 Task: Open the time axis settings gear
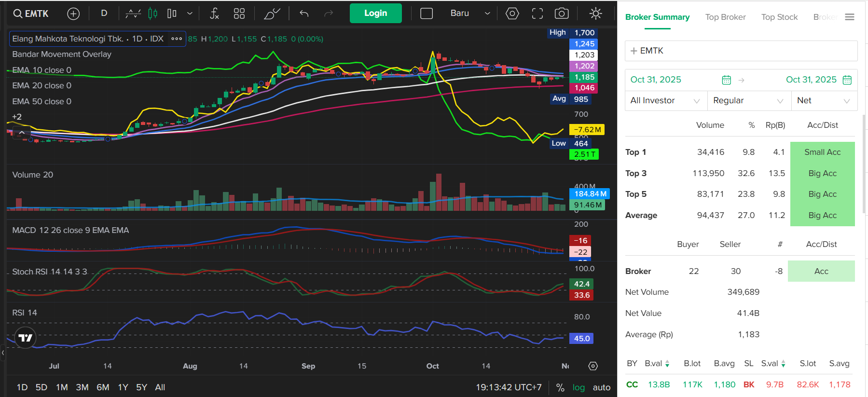click(593, 366)
